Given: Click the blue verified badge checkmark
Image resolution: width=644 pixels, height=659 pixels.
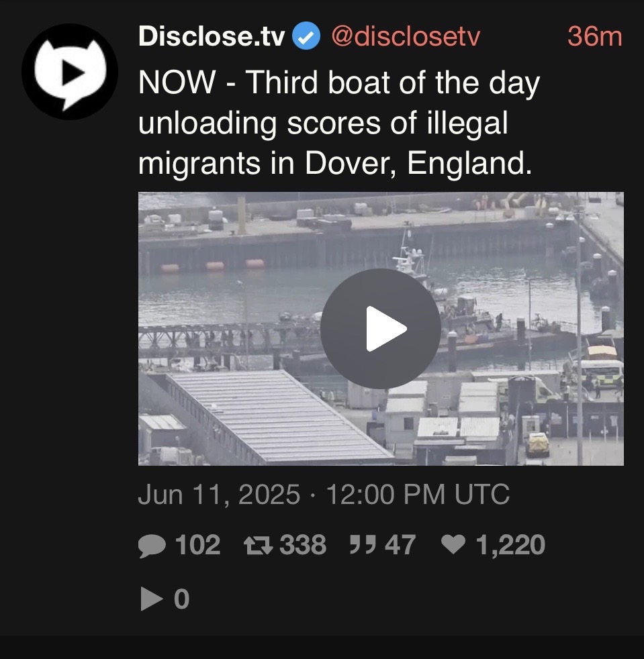Looking at the screenshot, I should coord(306,36).
